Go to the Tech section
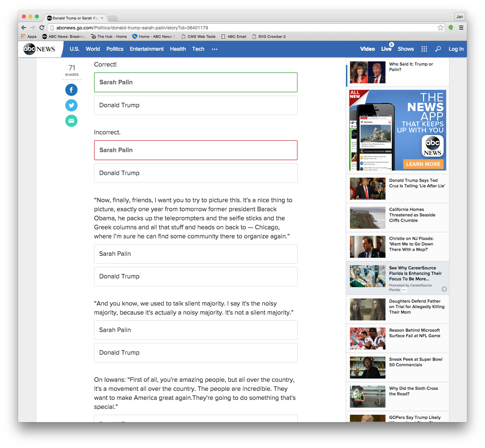The image size is (485, 448). tap(198, 49)
